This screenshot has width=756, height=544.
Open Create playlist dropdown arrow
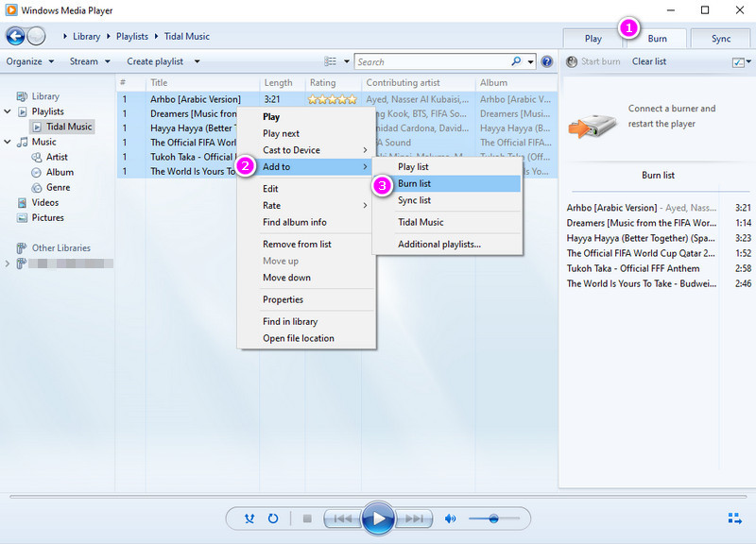(x=197, y=61)
